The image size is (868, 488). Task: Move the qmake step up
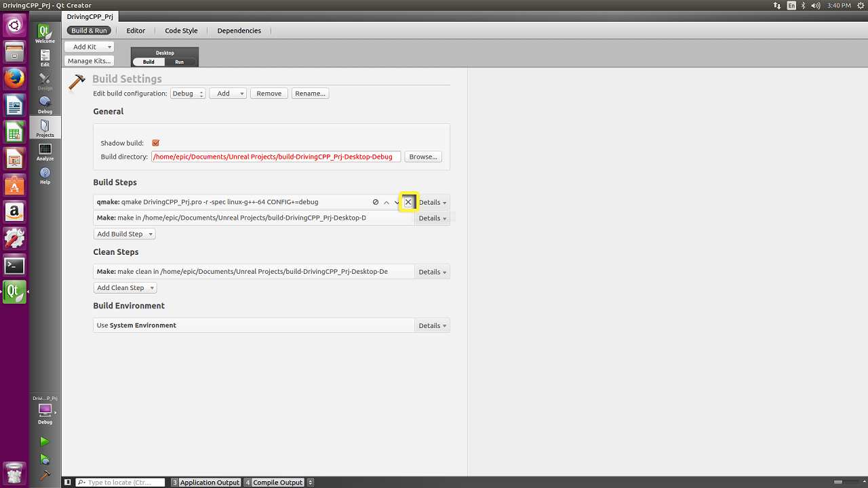(387, 202)
